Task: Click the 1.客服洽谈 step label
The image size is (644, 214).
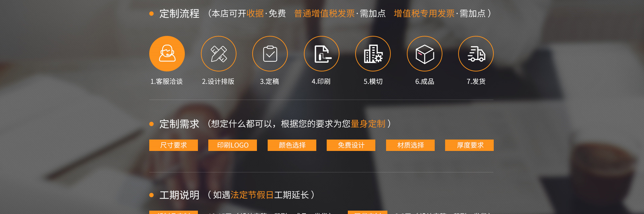Action: (x=167, y=82)
